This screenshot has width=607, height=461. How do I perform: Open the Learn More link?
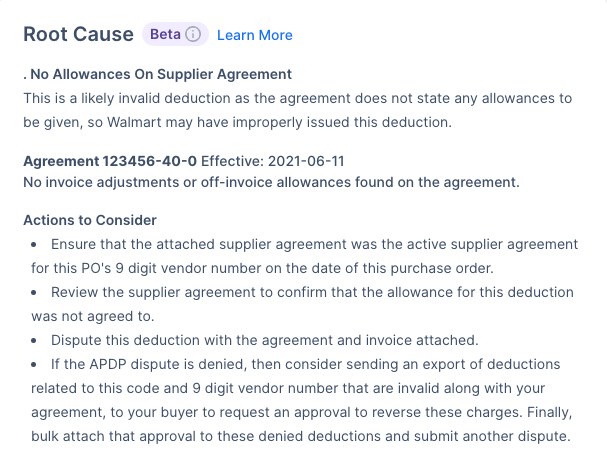[x=255, y=35]
